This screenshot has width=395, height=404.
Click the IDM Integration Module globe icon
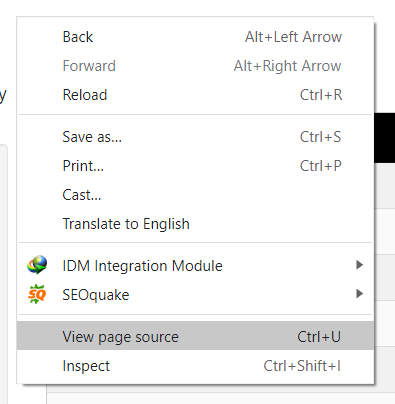[x=37, y=265]
